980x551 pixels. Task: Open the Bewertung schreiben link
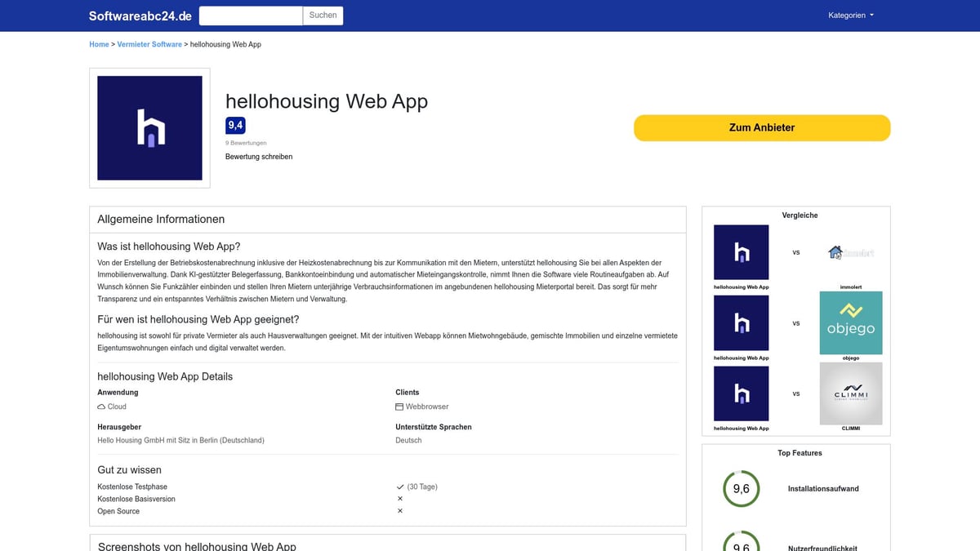259,156
